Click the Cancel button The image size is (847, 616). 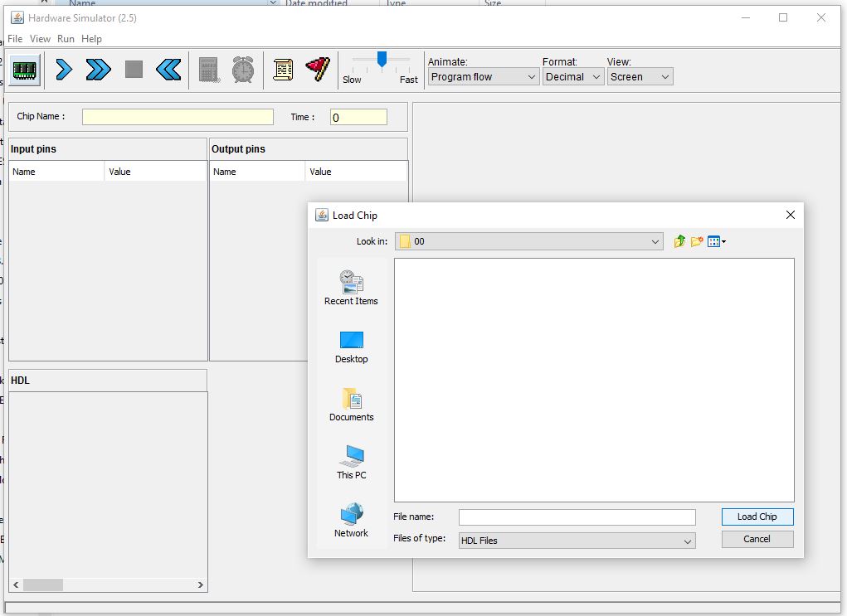click(757, 539)
